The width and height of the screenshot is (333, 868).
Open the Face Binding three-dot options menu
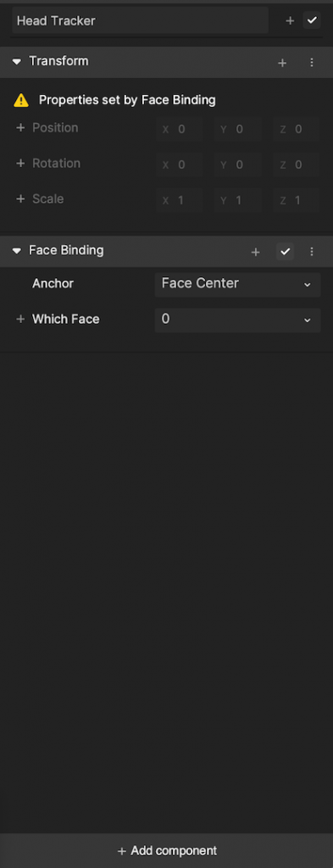pos(312,252)
